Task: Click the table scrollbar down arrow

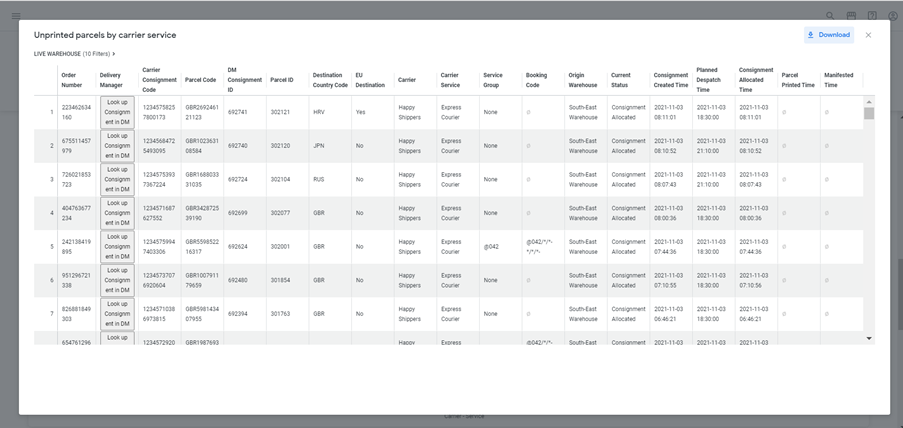Action: click(x=869, y=339)
